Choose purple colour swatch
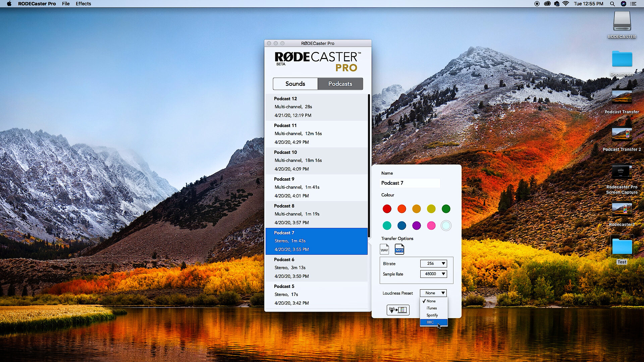 pos(417,226)
